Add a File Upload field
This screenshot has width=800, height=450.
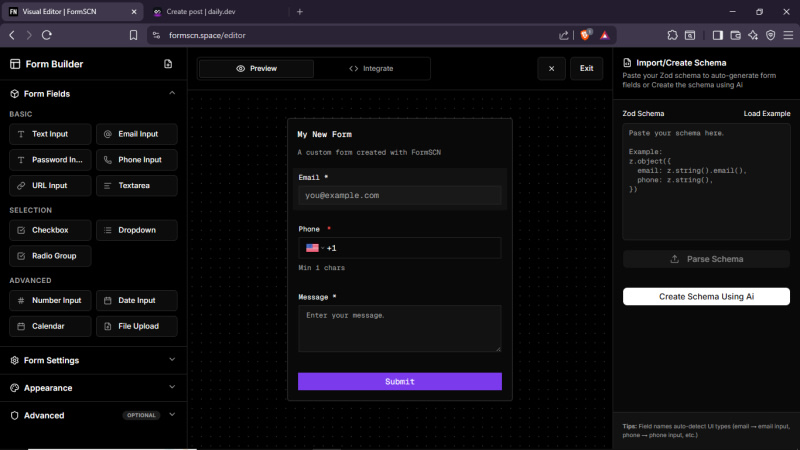pyautogui.click(x=137, y=327)
